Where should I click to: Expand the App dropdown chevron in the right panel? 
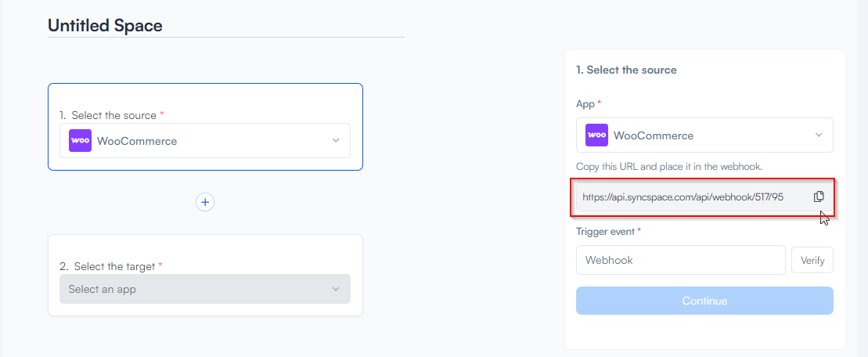click(x=819, y=135)
